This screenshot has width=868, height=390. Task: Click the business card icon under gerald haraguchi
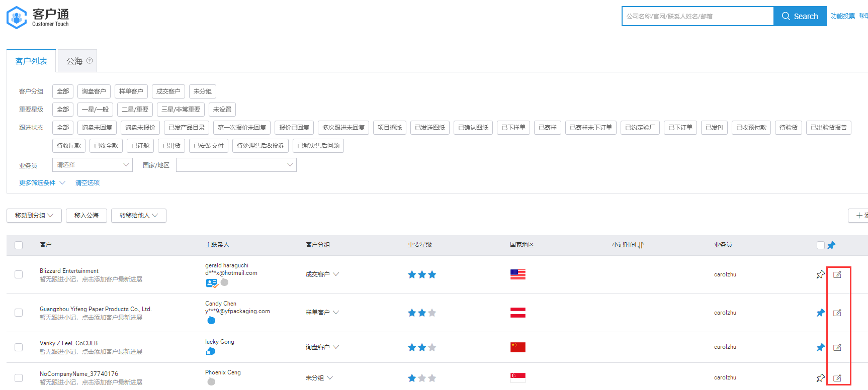[x=212, y=283]
